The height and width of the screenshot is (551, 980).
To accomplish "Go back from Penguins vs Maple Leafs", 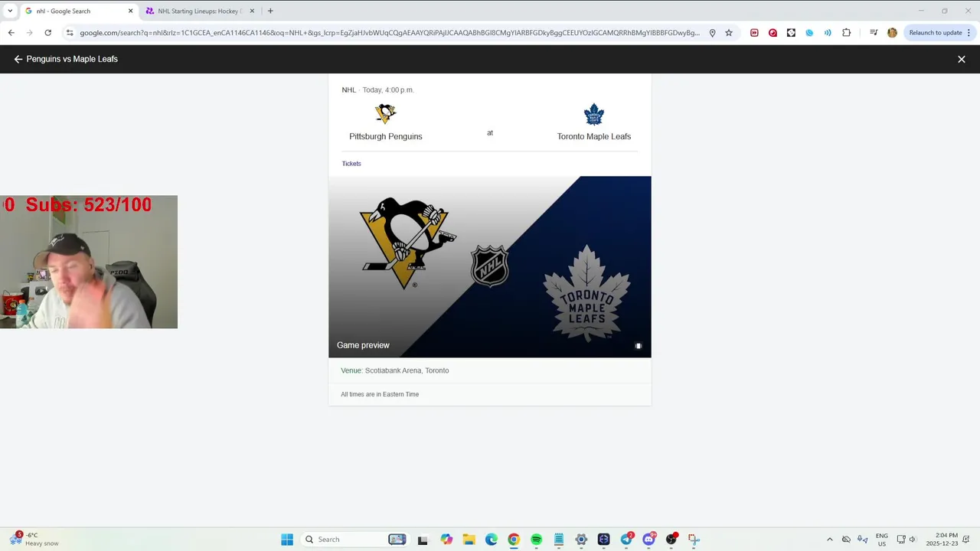I will click(18, 59).
